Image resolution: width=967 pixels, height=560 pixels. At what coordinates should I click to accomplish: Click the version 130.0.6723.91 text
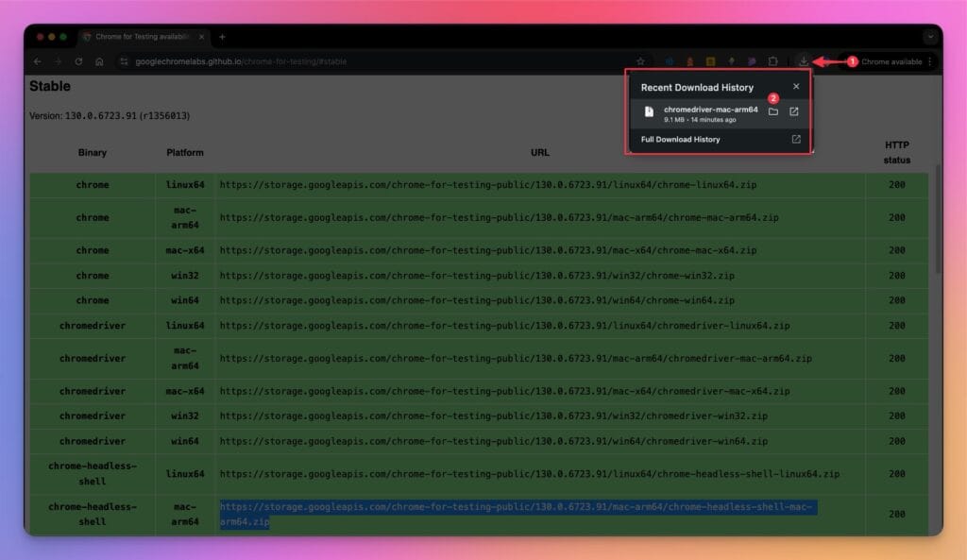[100, 116]
